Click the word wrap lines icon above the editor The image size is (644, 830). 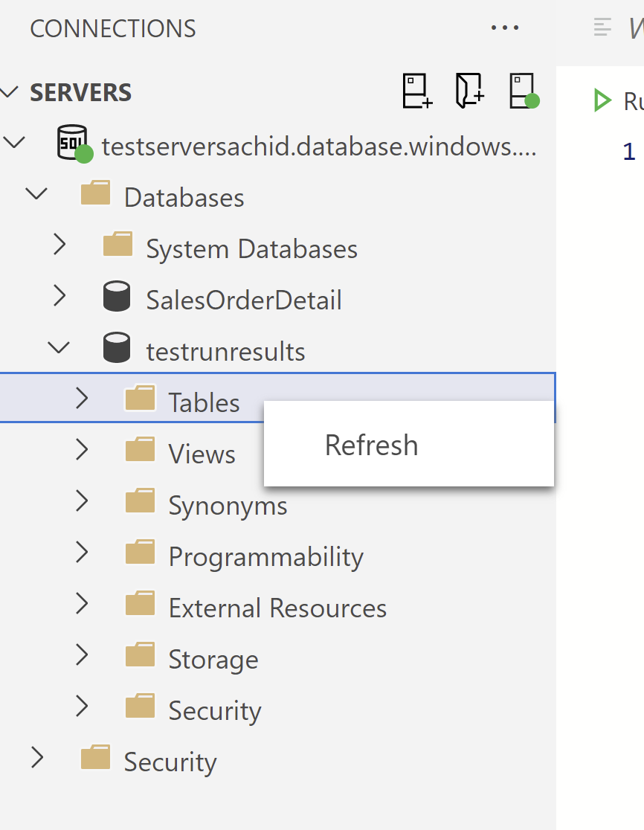click(601, 27)
